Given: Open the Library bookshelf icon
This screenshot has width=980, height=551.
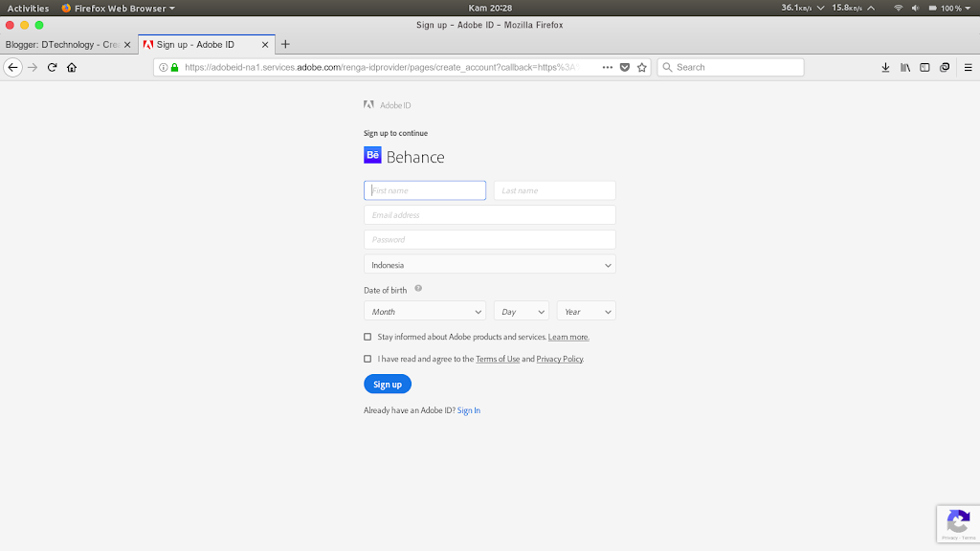Looking at the screenshot, I should tap(905, 67).
